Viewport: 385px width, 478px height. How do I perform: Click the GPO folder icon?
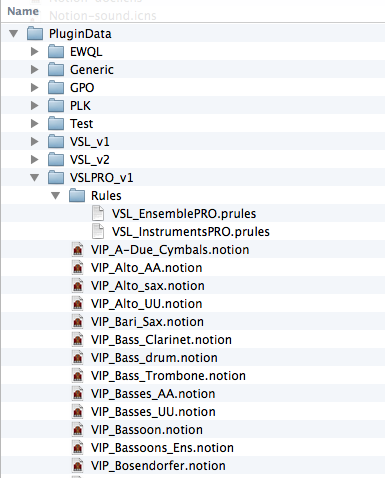[56, 87]
